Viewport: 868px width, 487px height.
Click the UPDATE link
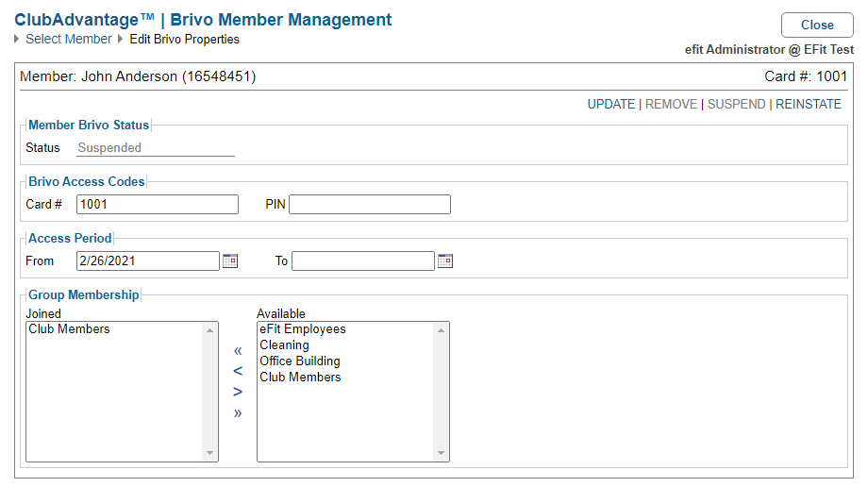611,104
